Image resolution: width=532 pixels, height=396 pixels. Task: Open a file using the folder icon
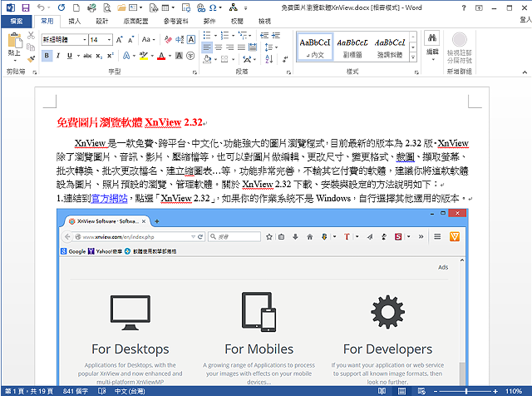click(x=122, y=7)
